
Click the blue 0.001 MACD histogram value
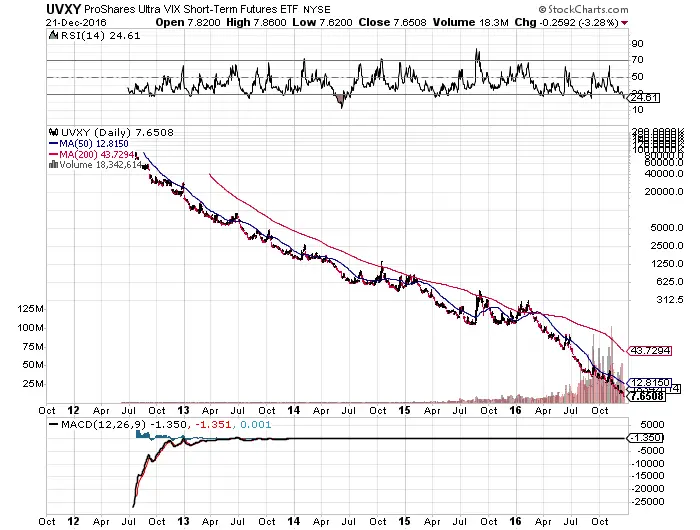click(x=255, y=424)
